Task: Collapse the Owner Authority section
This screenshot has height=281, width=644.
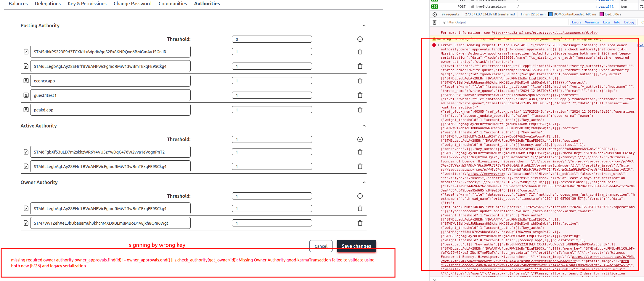Action: (x=364, y=183)
